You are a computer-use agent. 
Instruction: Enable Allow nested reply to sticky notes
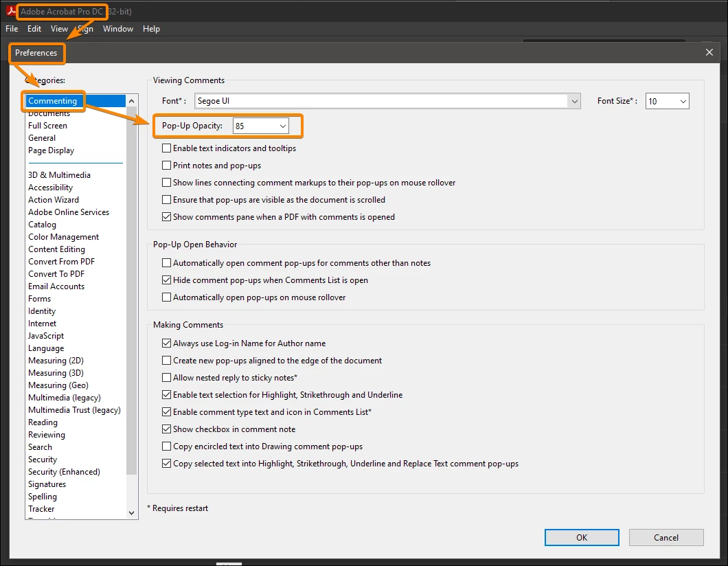pos(166,378)
